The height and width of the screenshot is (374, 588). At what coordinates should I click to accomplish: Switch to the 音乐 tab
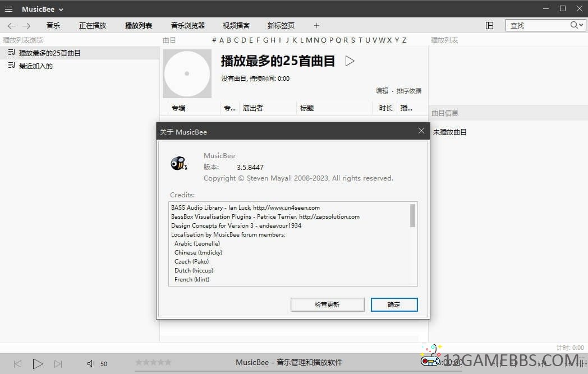coord(53,25)
